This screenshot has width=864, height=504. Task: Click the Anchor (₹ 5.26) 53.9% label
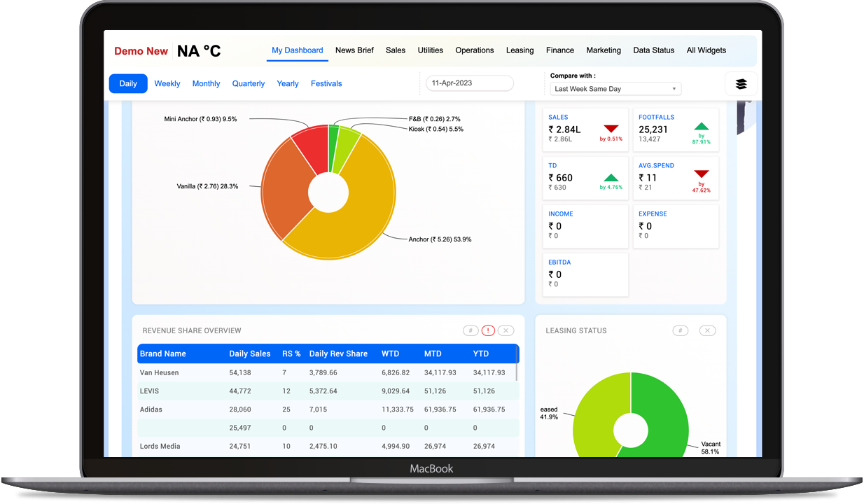[x=440, y=239]
